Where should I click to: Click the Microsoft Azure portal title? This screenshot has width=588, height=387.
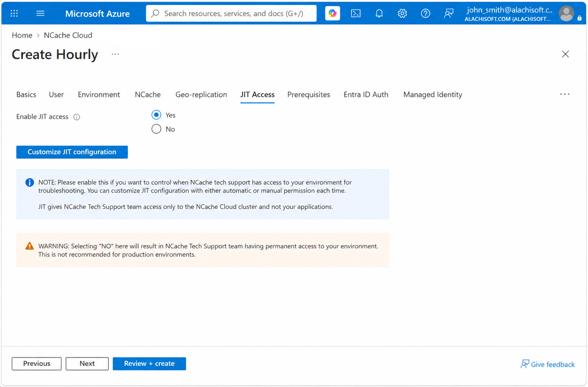coord(97,13)
